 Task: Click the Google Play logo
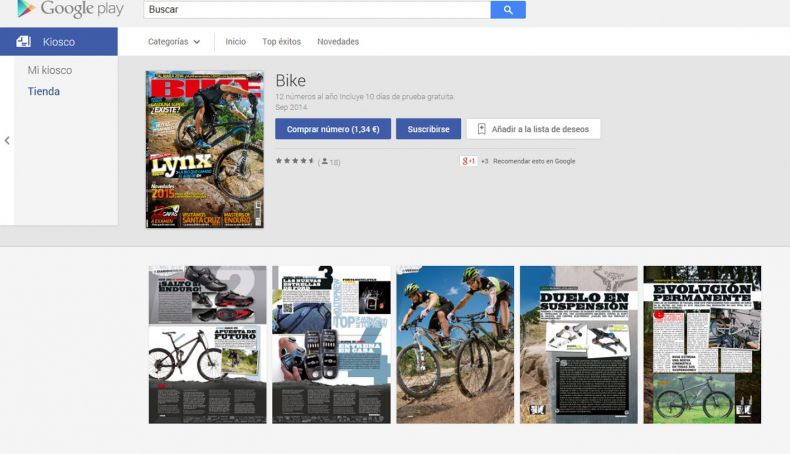(70, 9)
